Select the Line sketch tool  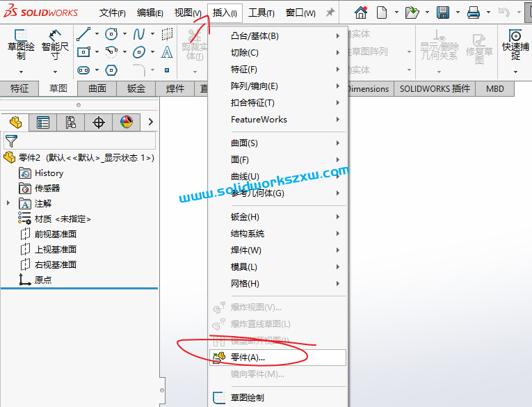[83, 34]
